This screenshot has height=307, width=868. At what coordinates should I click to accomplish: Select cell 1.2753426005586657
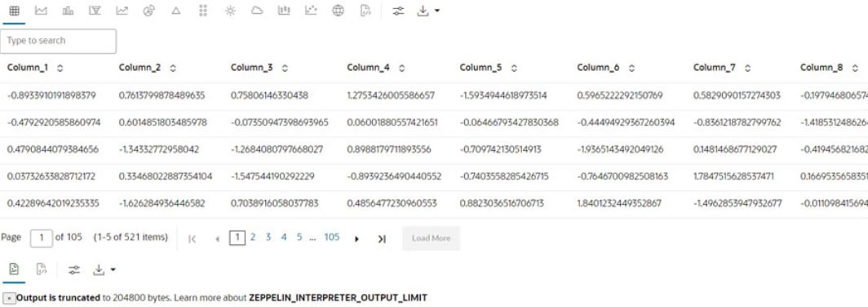point(391,96)
